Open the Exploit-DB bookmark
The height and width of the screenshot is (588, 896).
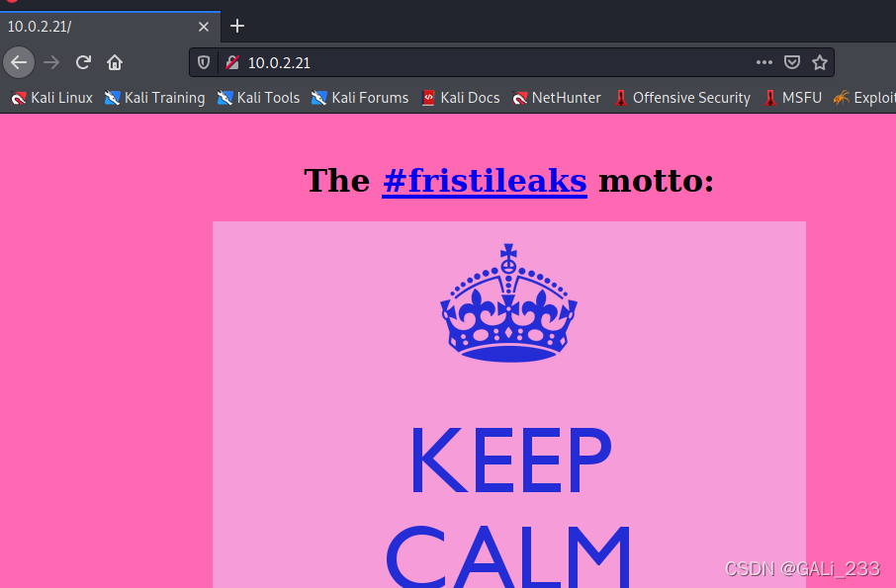(x=864, y=98)
